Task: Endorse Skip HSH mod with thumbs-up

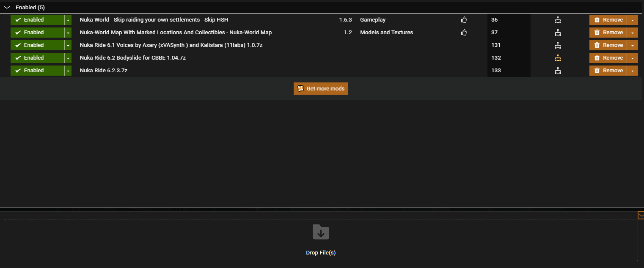Action: (464, 20)
